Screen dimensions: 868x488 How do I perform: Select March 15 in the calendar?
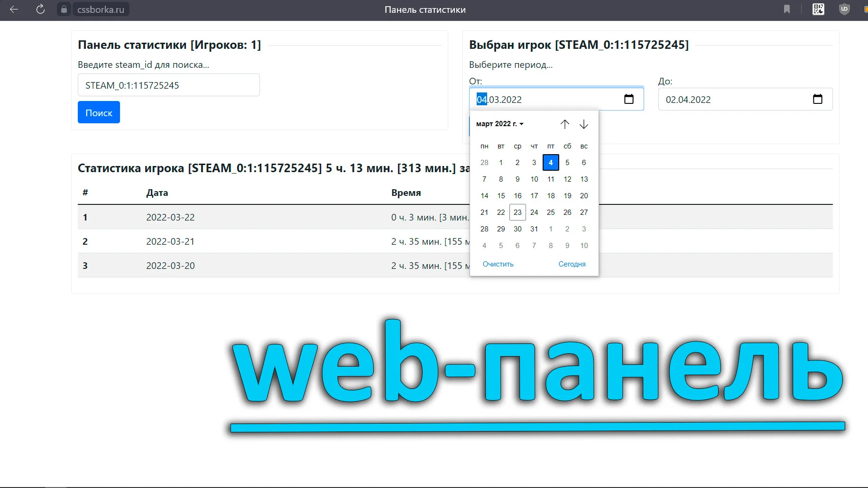[501, 196]
